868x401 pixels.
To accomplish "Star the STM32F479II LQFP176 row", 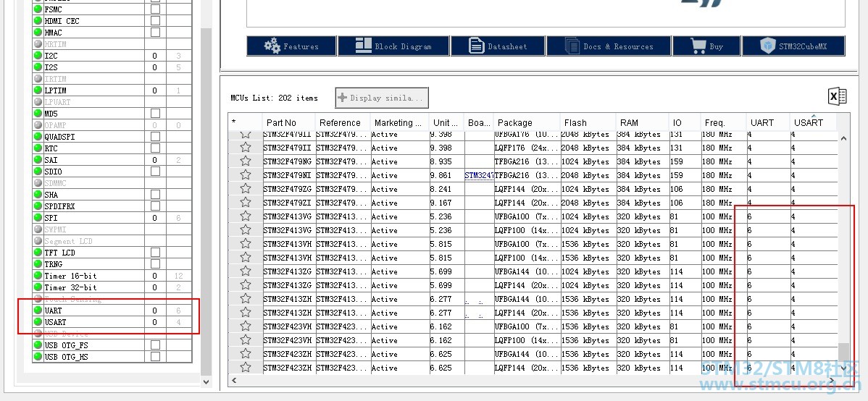I will 246,148.
